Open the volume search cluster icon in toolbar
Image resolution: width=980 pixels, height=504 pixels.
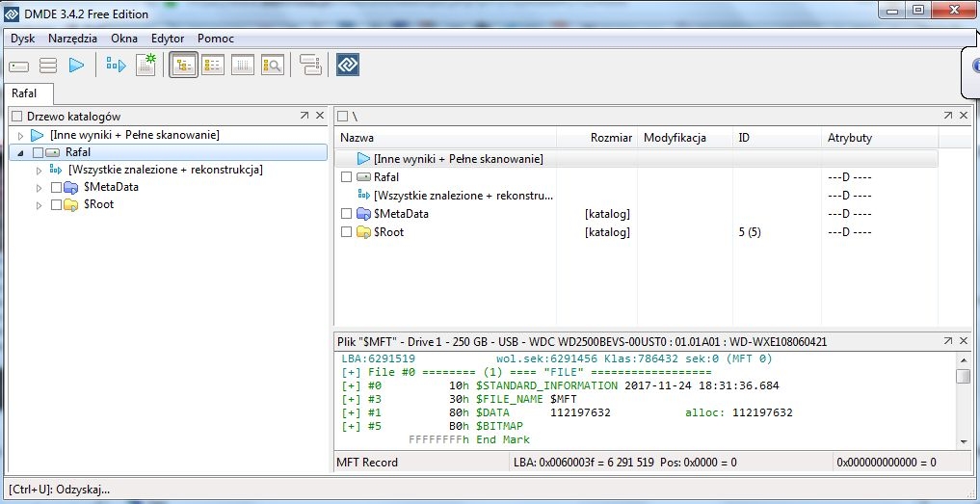[116, 65]
